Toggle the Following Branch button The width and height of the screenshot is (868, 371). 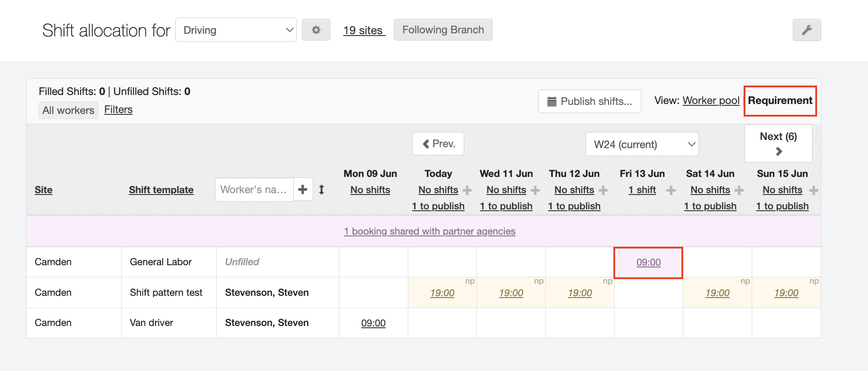(443, 30)
